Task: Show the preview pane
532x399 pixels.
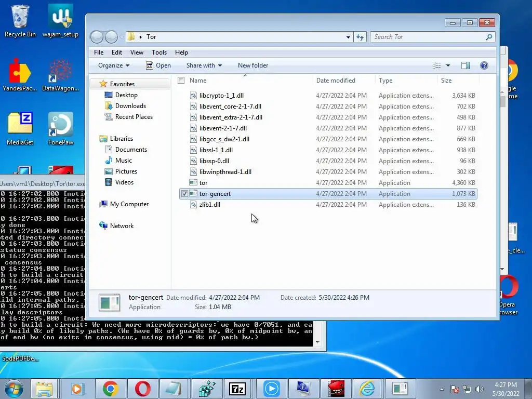Action: coord(465,65)
